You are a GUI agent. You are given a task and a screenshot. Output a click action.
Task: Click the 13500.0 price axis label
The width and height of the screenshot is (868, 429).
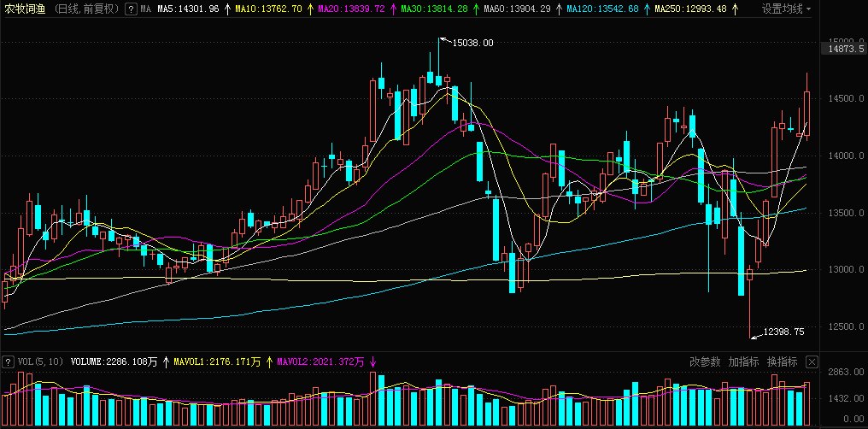coord(847,213)
